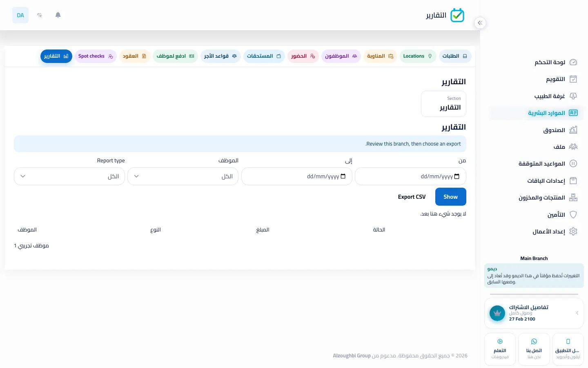The height and width of the screenshot is (368, 588).
Task: Open التعلم learning videos card
Action: [500, 349]
